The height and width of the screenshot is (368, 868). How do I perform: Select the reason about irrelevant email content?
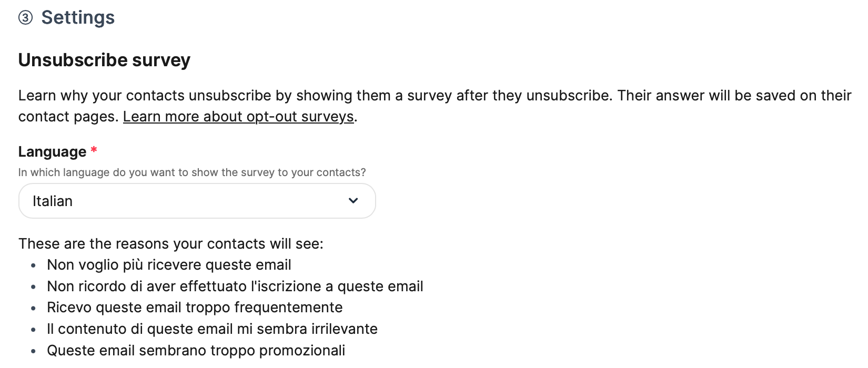click(212, 329)
